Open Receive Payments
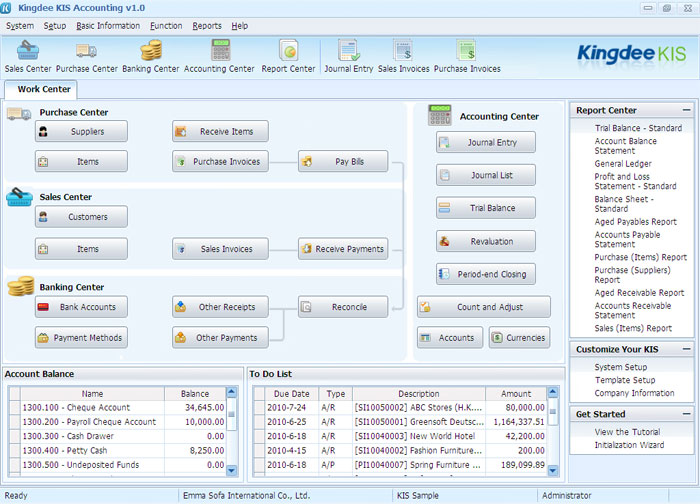The width and height of the screenshot is (700, 504). click(343, 249)
